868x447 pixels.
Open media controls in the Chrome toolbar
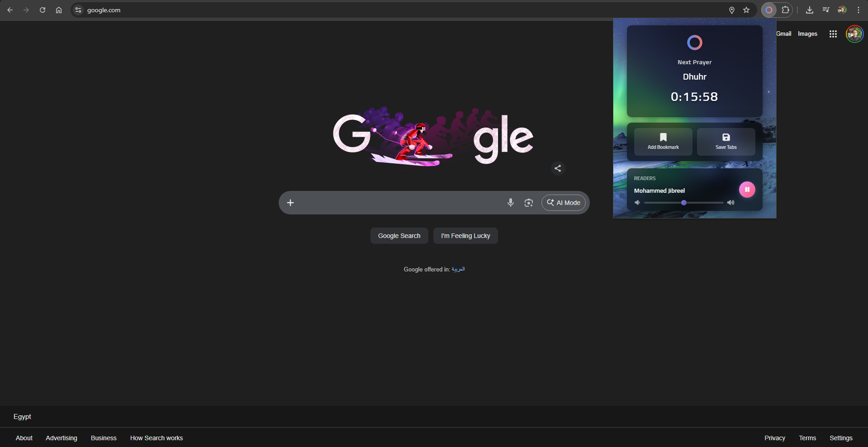tap(825, 10)
